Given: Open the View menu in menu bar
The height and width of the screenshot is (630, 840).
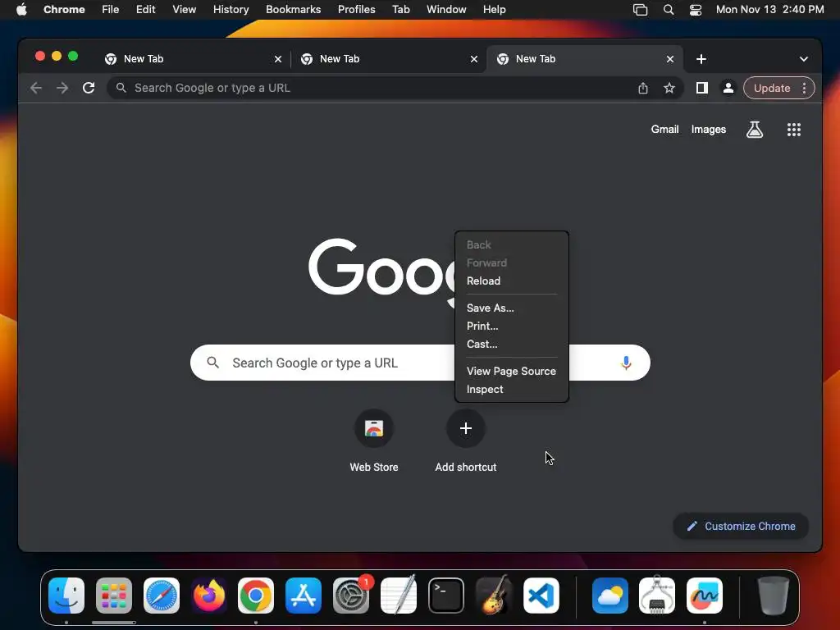Looking at the screenshot, I should coord(185,10).
